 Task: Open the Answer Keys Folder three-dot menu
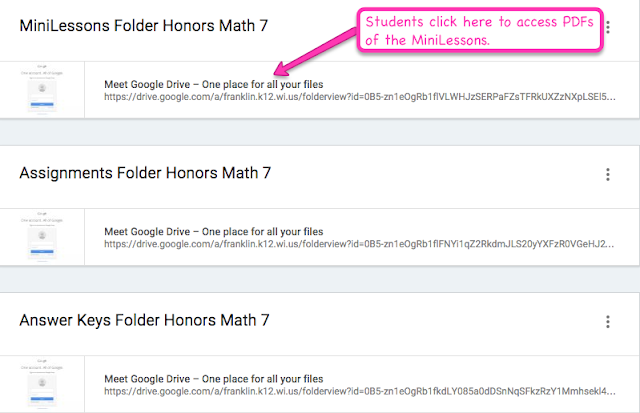coord(608,322)
